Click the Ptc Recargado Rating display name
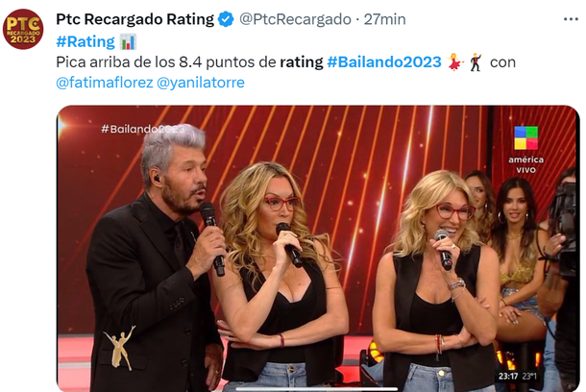Screen dimensions: 586x392 (x=134, y=19)
